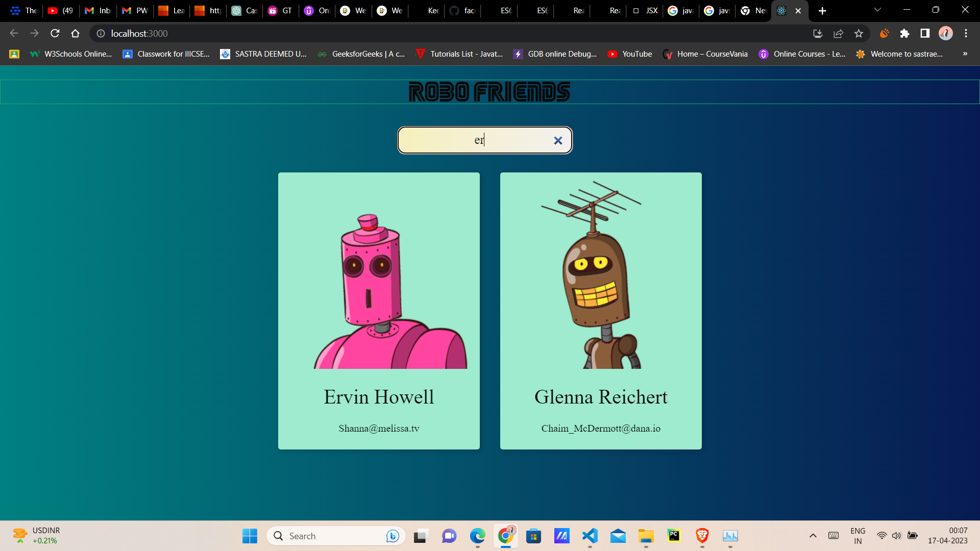Show hidden system tray icons chevron
Screen dimensions: 980x551
pyautogui.click(x=813, y=536)
